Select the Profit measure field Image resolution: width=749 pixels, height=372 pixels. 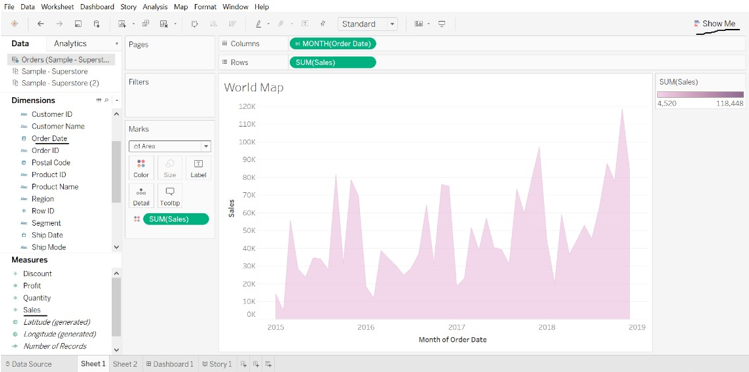coord(32,286)
